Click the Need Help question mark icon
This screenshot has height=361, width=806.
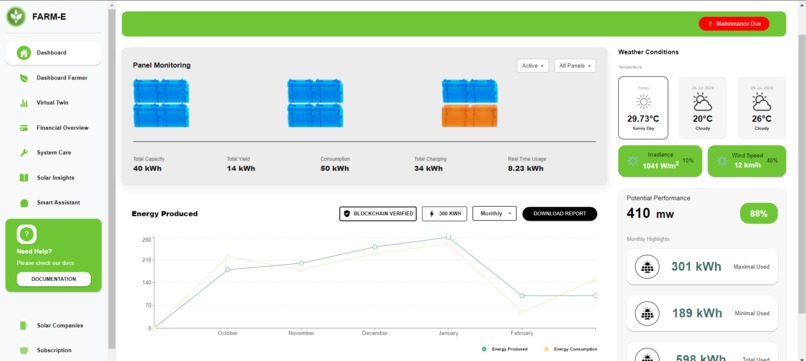(27, 234)
